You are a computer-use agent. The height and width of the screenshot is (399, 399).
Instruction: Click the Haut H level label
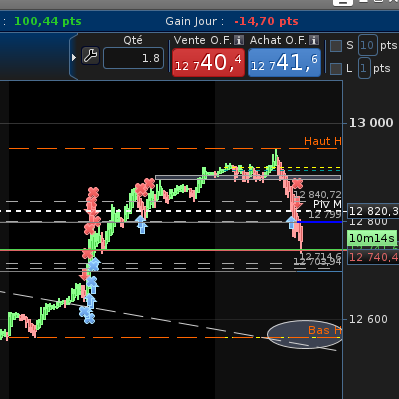(323, 141)
